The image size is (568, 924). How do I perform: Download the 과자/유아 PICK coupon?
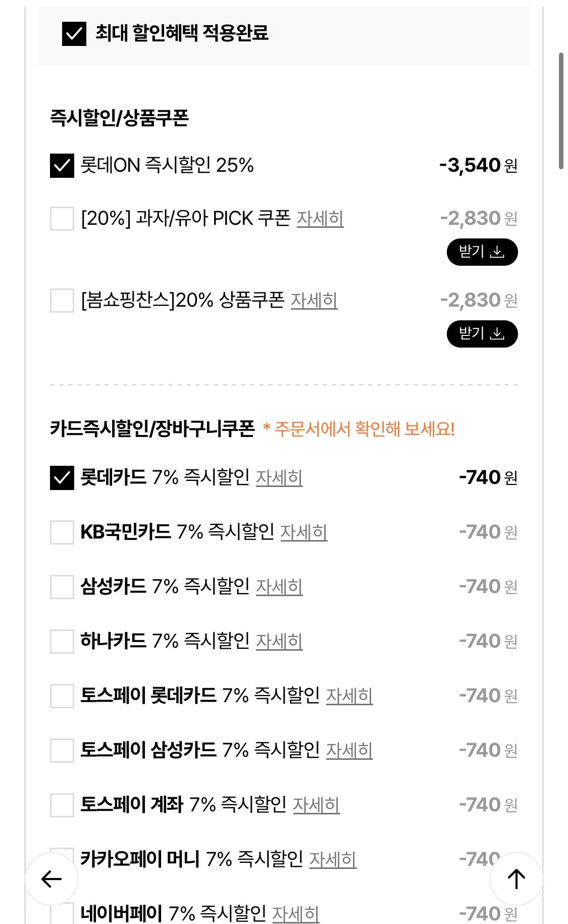point(482,252)
